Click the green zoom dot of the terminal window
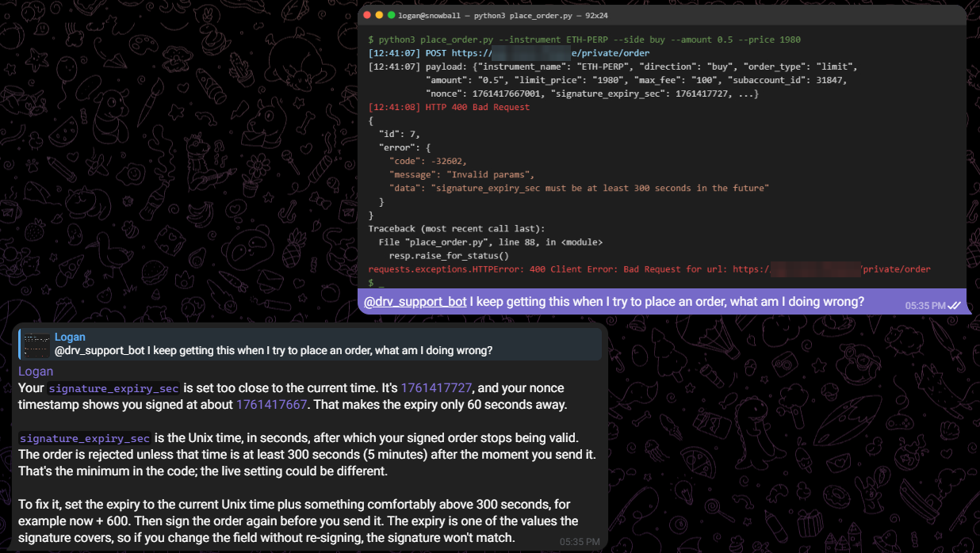 tap(392, 15)
